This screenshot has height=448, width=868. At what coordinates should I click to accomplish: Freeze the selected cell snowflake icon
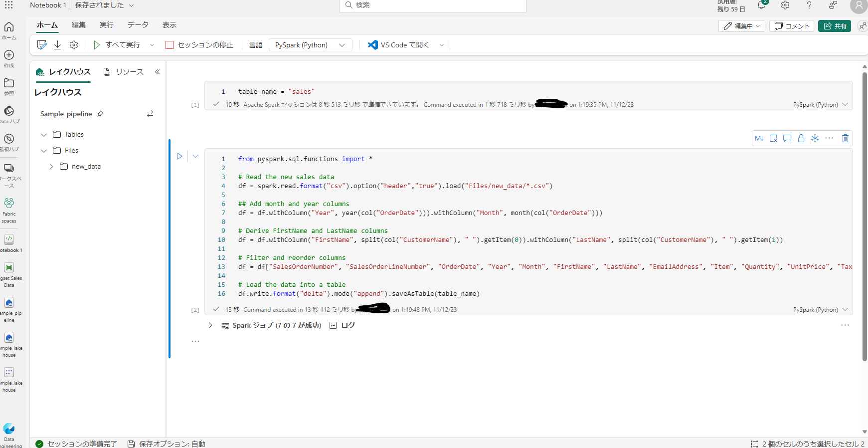click(815, 138)
